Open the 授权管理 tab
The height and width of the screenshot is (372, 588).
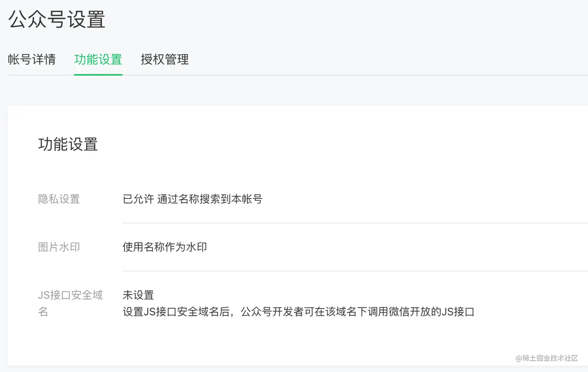click(x=164, y=60)
